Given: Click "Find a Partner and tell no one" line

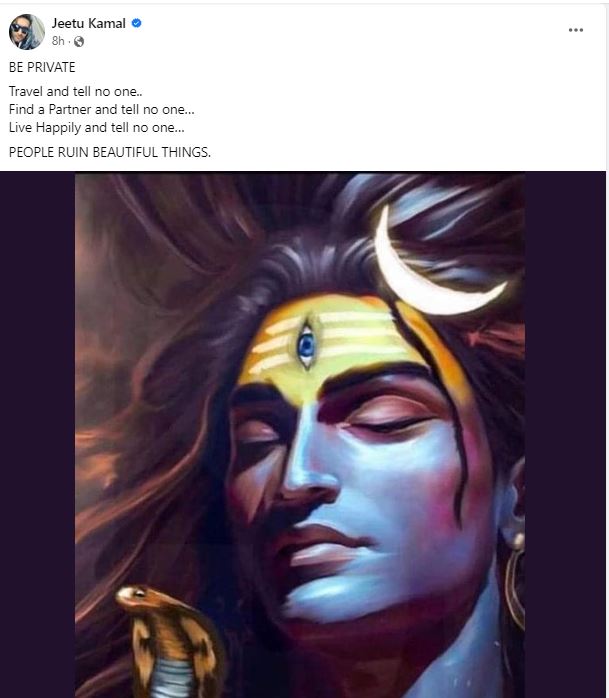Looking at the screenshot, I should (102, 109).
